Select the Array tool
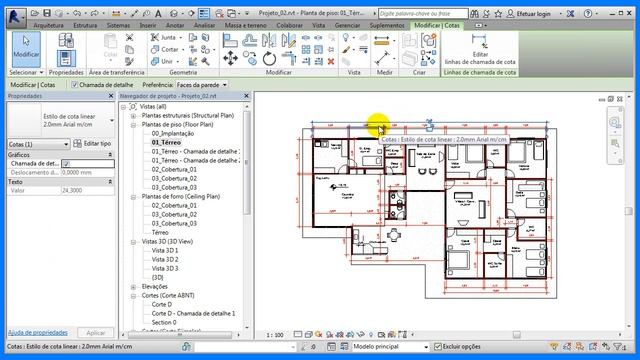The image size is (640, 360). (306, 49)
